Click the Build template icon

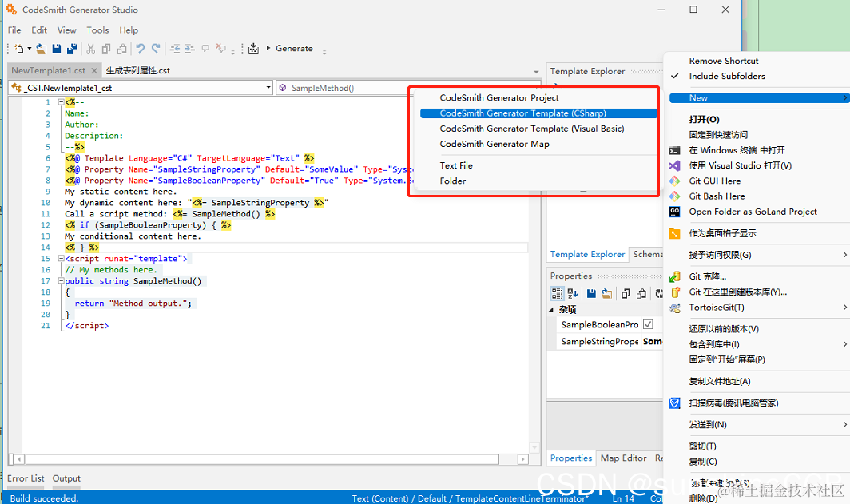tap(253, 49)
